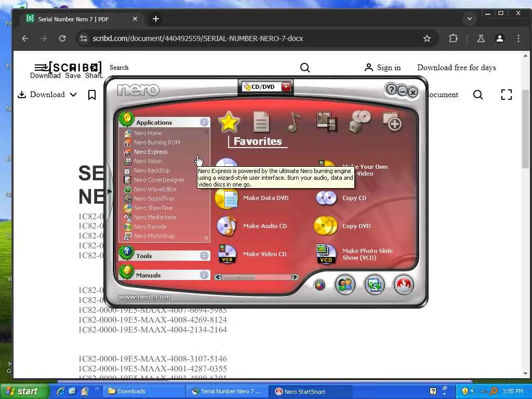Click the Nero task list horizontal scrollbar
532x399 pixels.
(257, 277)
